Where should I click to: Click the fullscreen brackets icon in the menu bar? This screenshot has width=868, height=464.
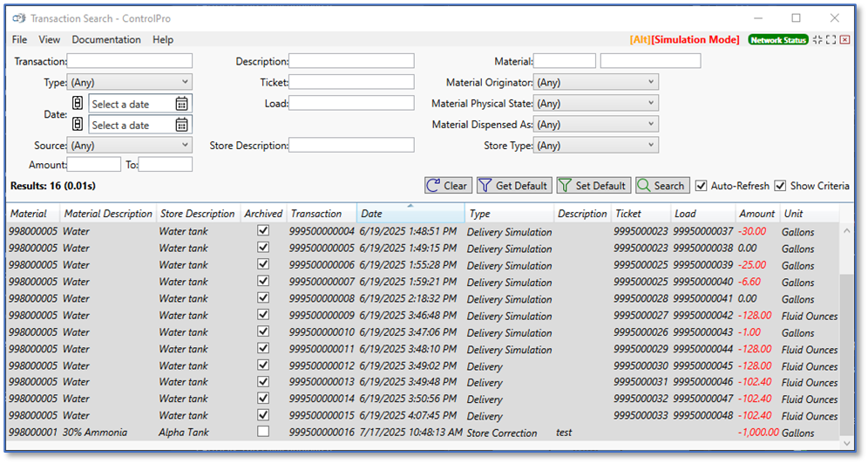[831, 40]
